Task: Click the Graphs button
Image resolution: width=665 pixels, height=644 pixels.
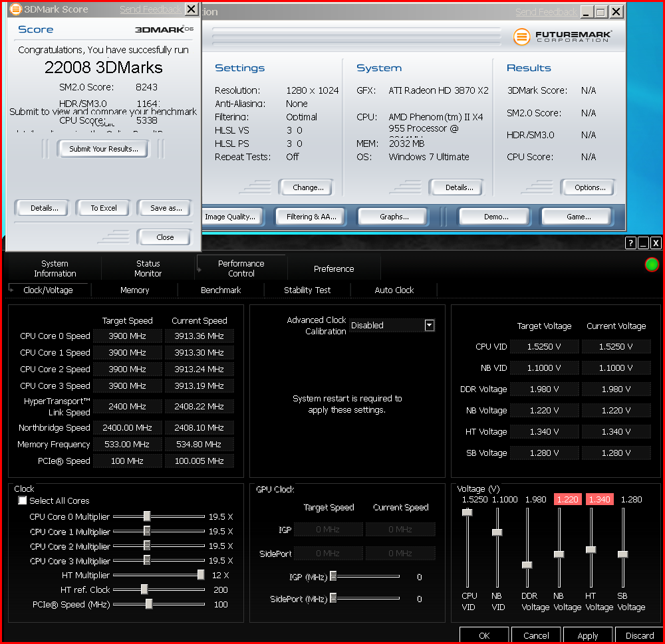Action: tap(394, 217)
